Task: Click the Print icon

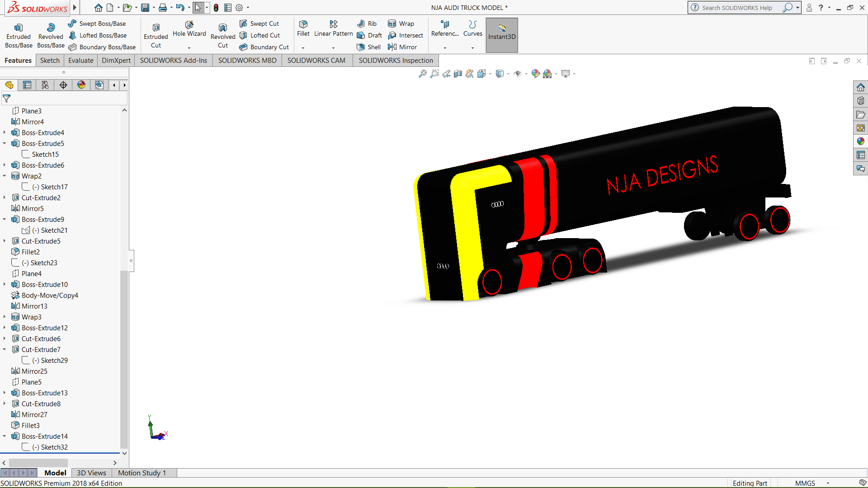Action: (163, 8)
